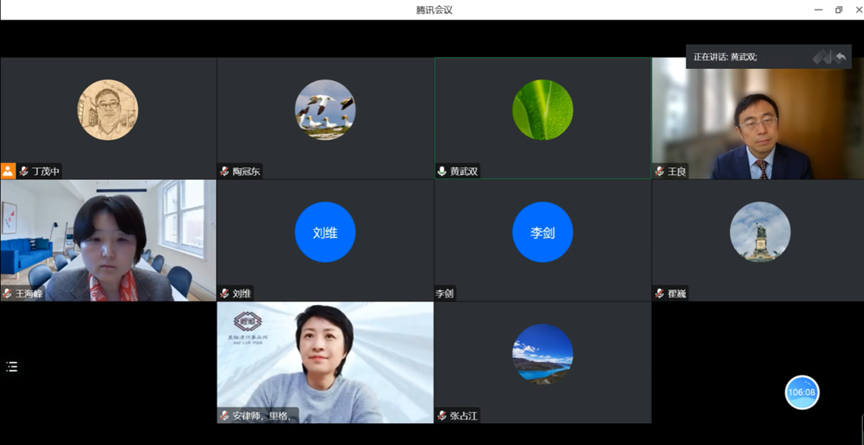This screenshot has height=445, width=864.
Task: Click 崔巍's statue avatar
Action: tap(760, 232)
